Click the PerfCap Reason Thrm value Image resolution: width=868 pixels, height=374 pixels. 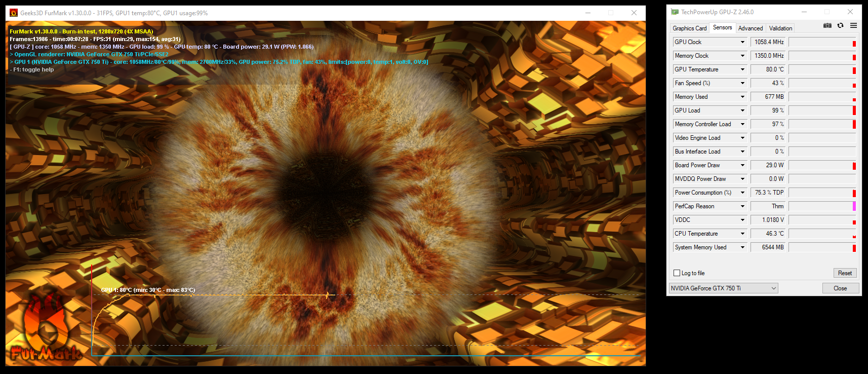click(768, 206)
